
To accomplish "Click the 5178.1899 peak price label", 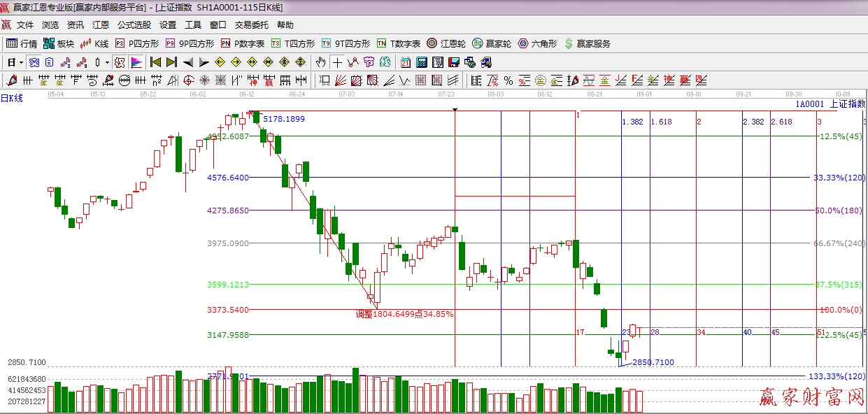I will coord(283,119).
